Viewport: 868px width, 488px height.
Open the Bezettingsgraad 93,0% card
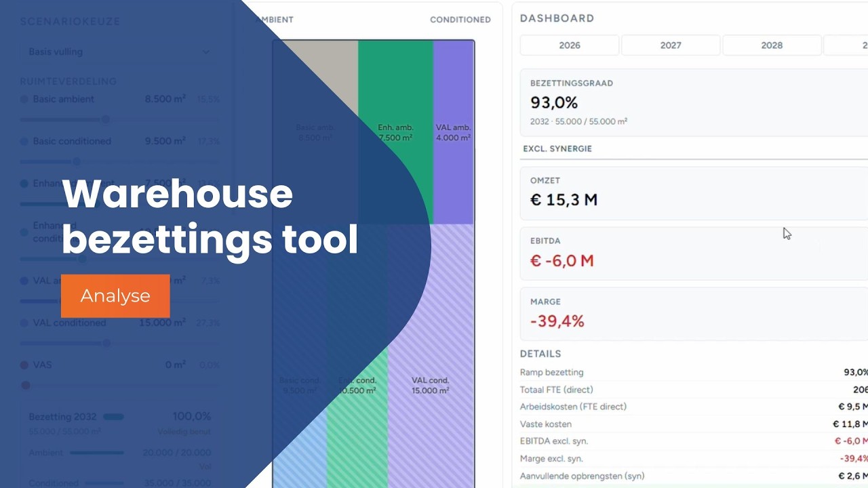pos(694,102)
